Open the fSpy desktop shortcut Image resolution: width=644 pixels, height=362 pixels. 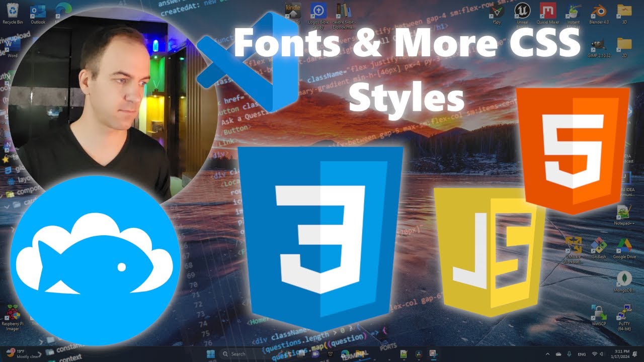coord(497,14)
